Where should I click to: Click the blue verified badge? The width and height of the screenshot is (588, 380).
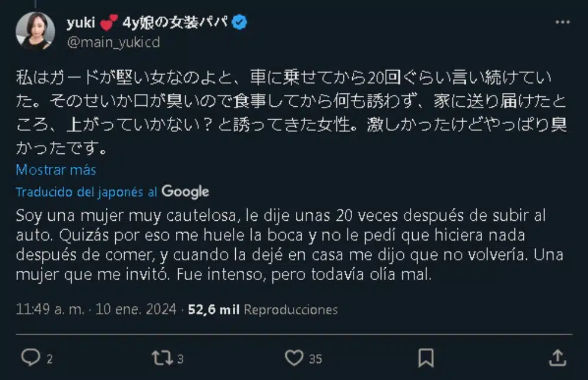click(x=240, y=23)
